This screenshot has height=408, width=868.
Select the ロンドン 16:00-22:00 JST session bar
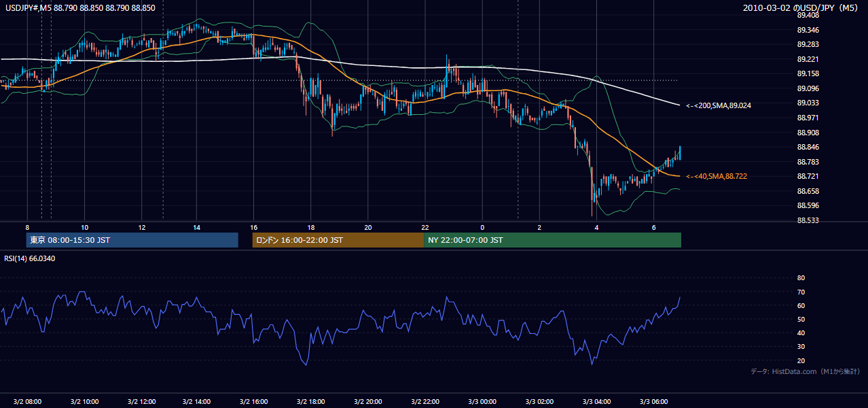click(338, 240)
